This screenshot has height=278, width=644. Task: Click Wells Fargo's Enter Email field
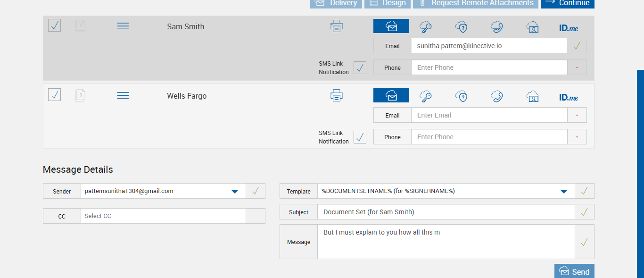489,115
